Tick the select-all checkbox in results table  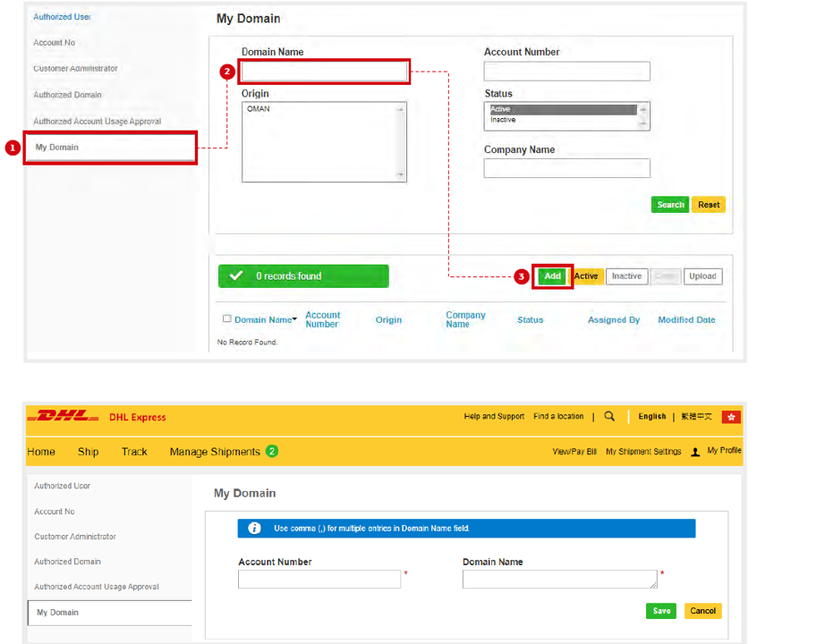[226, 318]
